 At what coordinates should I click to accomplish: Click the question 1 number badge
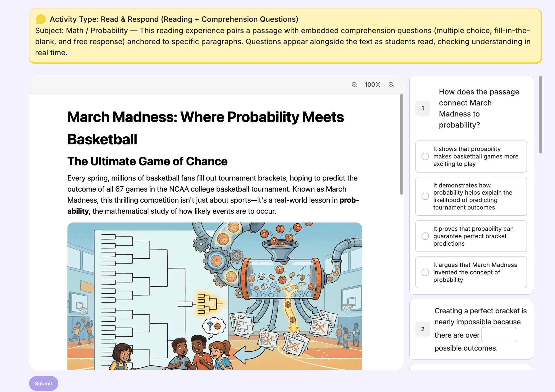(423, 108)
